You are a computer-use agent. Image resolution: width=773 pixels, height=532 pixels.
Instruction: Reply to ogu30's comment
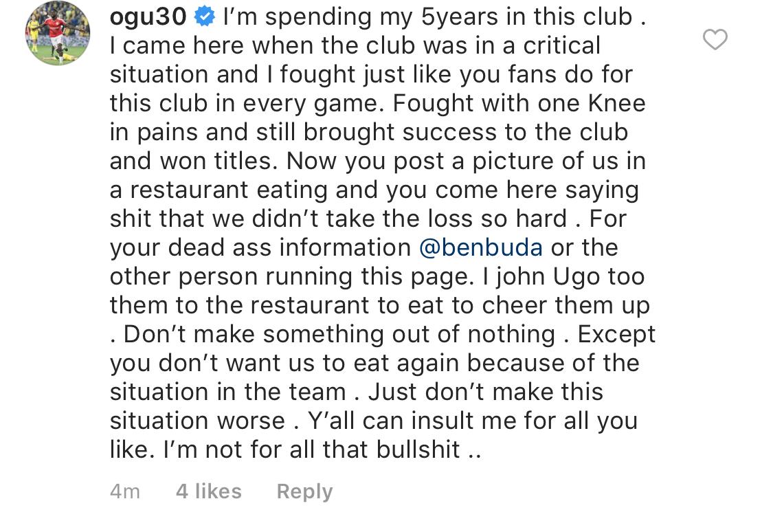point(304,491)
